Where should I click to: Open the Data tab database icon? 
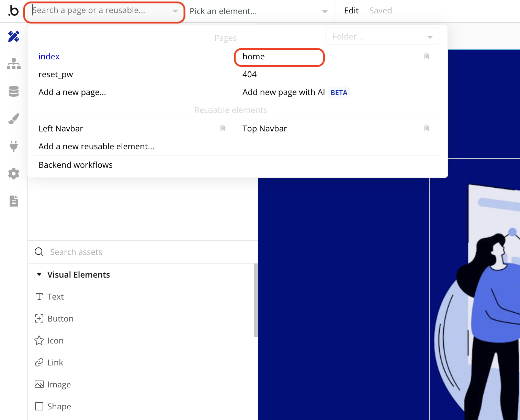point(14,91)
